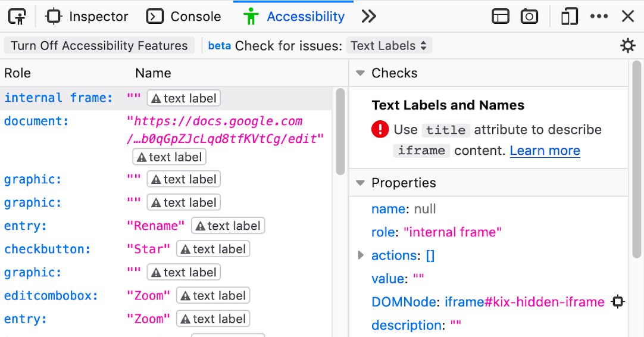Select the editcombobox Zoom row

click(x=166, y=295)
